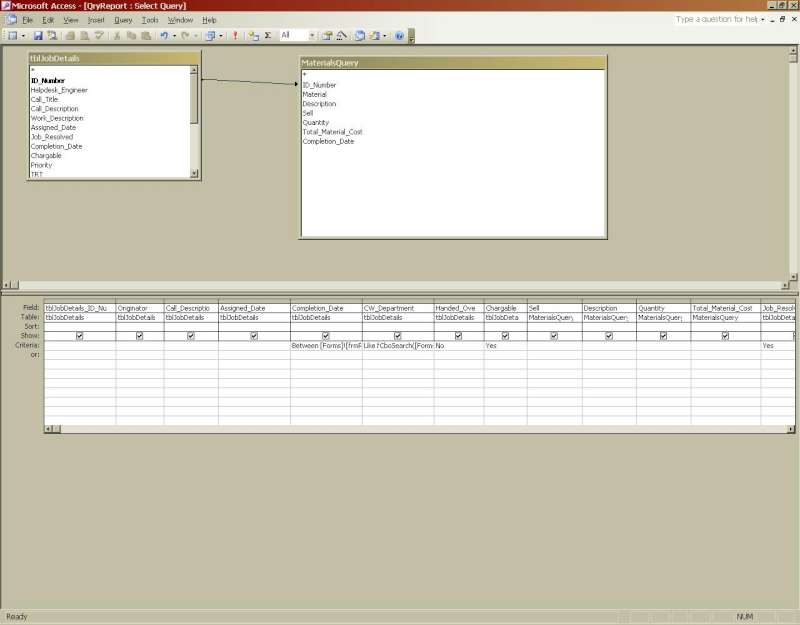
Task: Click the Cut scissors icon
Action: (x=117, y=36)
